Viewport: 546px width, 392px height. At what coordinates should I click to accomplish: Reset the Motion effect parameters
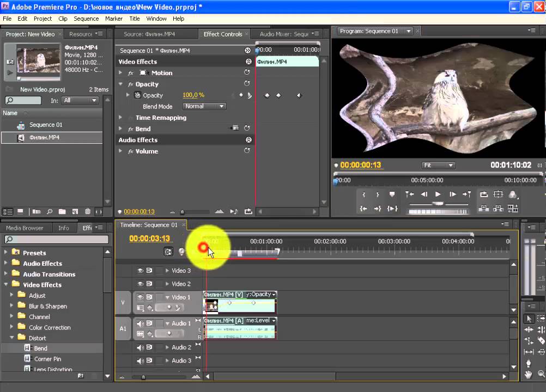click(247, 72)
